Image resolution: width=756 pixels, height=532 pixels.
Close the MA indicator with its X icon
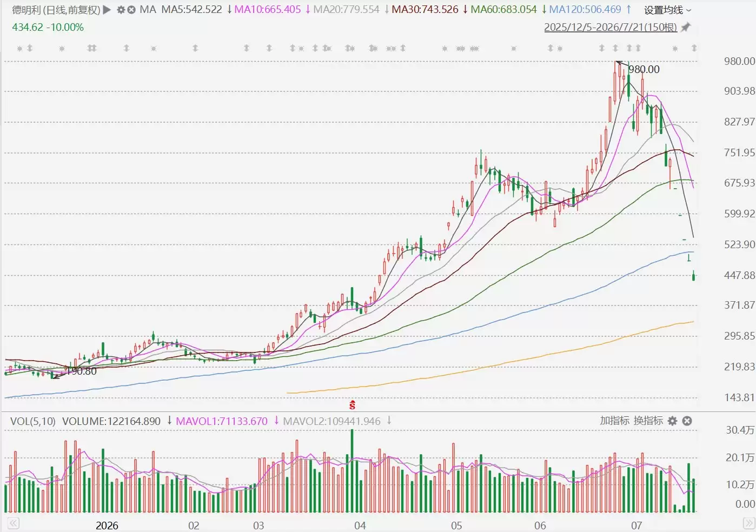pos(131,10)
